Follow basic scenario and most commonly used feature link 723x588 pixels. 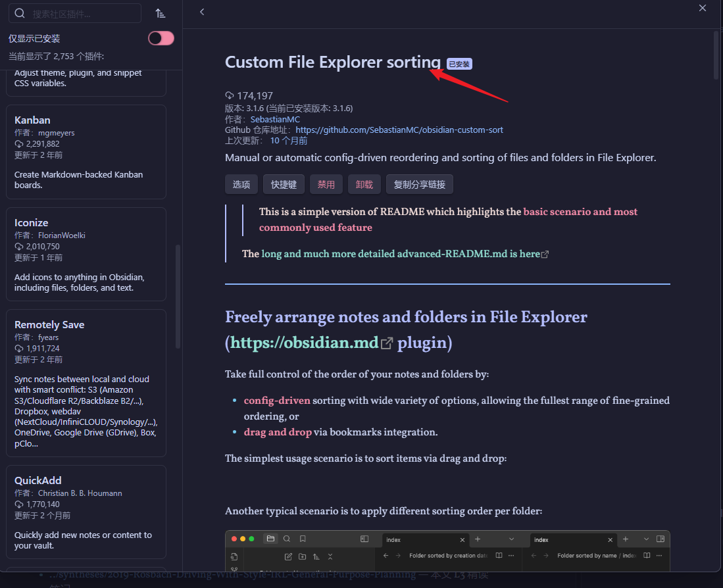[x=448, y=219]
